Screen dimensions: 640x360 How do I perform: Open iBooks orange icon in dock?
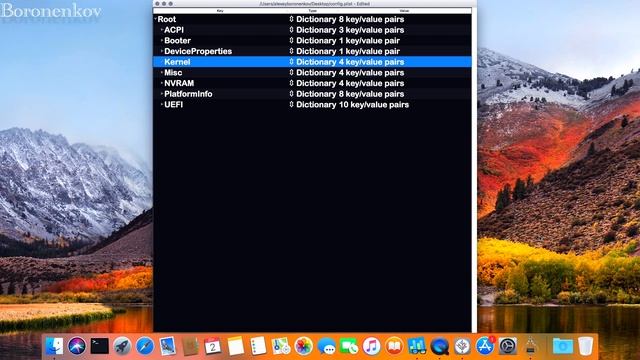click(394, 346)
